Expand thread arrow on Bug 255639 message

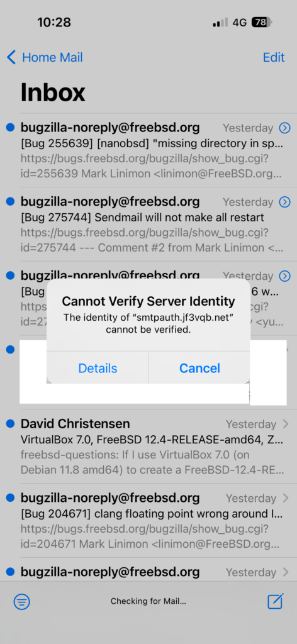284,128
